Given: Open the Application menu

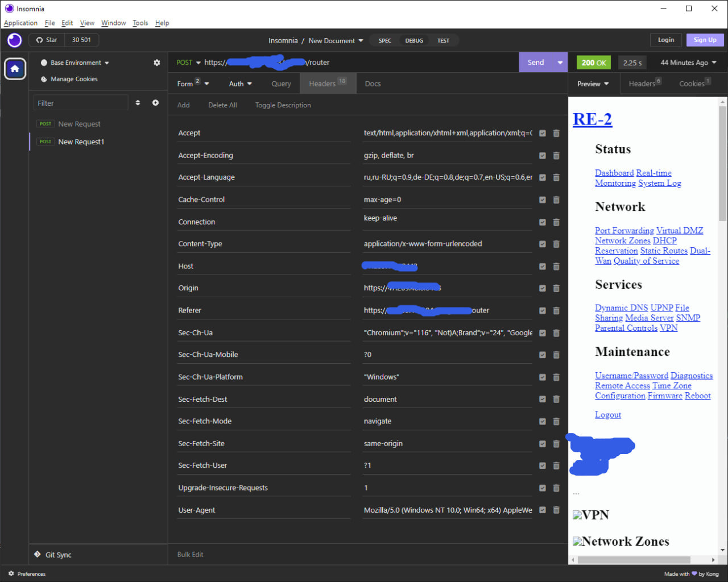Looking at the screenshot, I should (20, 23).
